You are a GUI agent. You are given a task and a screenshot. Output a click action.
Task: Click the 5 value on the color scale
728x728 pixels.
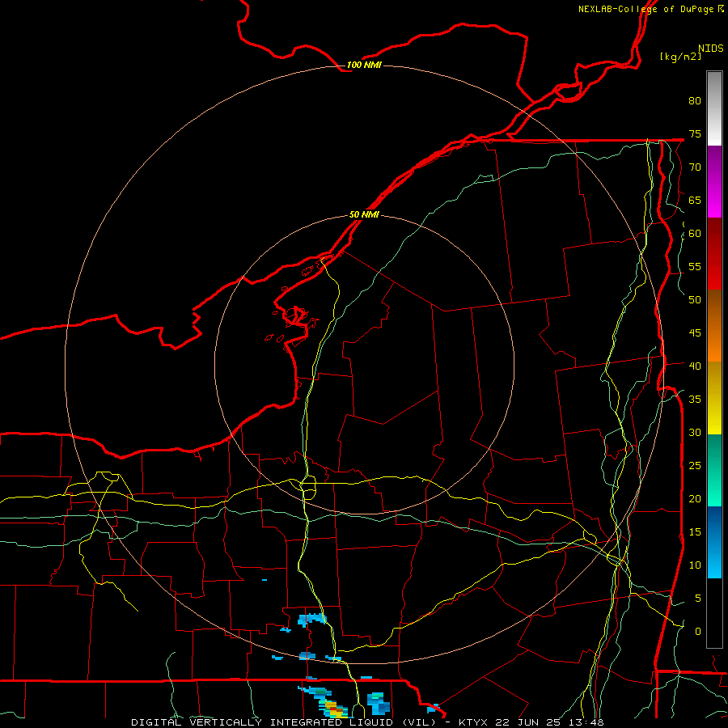pyautogui.click(x=698, y=599)
